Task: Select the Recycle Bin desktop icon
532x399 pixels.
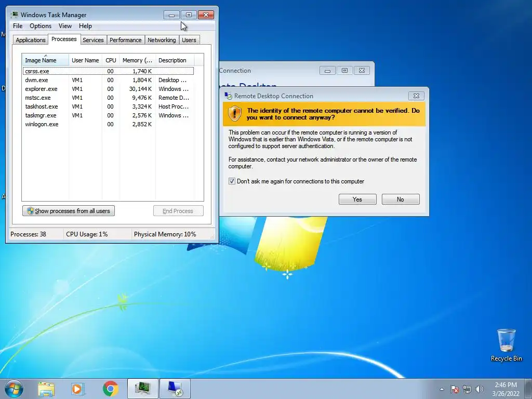Action: point(506,345)
